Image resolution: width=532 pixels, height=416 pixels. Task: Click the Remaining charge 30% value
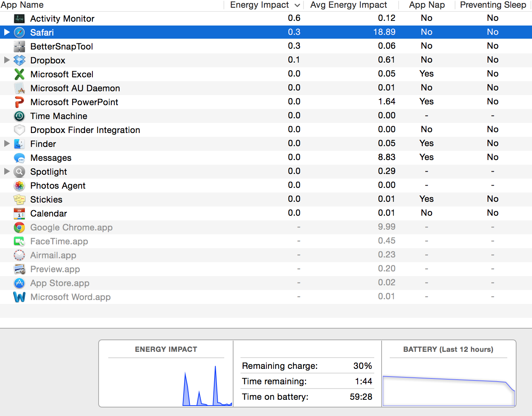coord(363,366)
